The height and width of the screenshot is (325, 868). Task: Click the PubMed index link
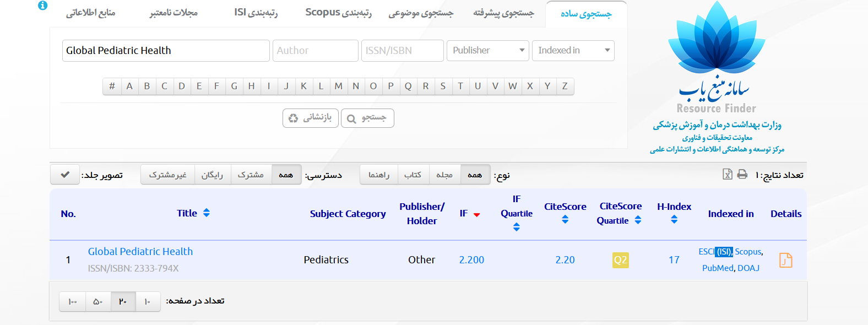tap(718, 268)
